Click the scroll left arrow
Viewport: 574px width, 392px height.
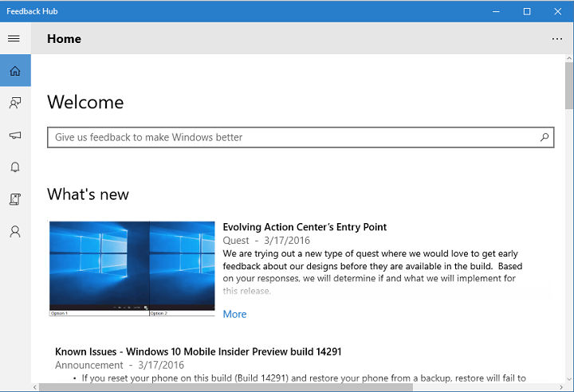[x=35, y=387]
